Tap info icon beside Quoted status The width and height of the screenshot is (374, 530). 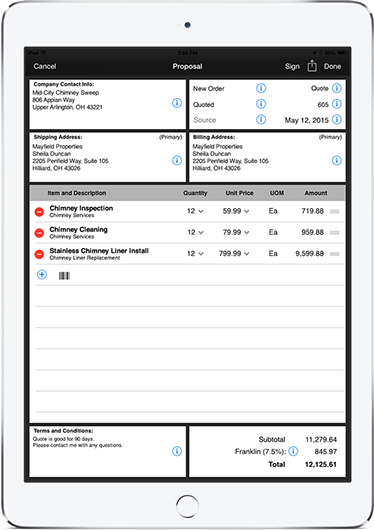[261, 104]
